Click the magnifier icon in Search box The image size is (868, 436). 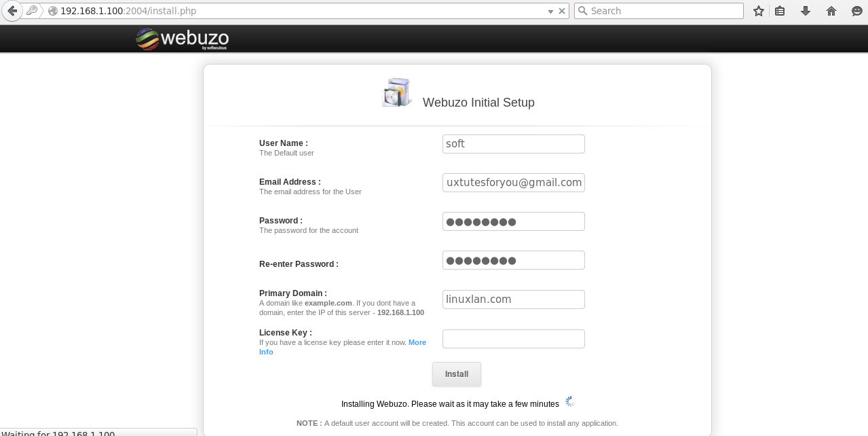tap(582, 11)
